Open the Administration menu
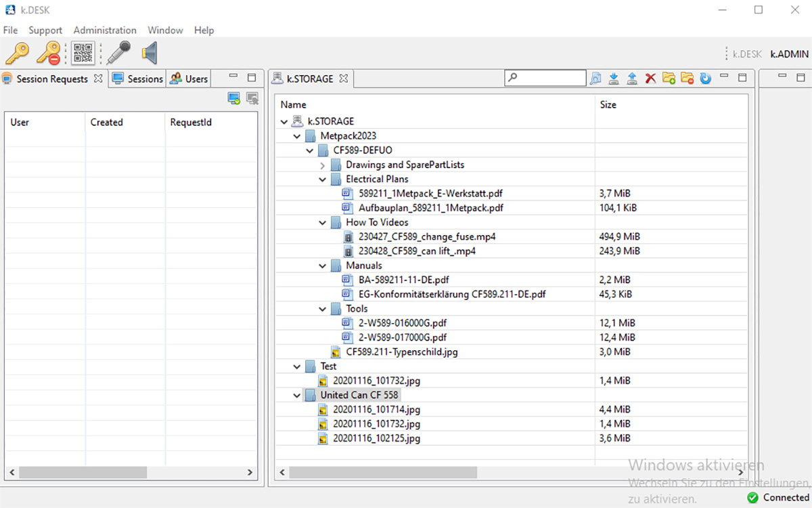This screenshot has width=812, height=508. [105, 30]
